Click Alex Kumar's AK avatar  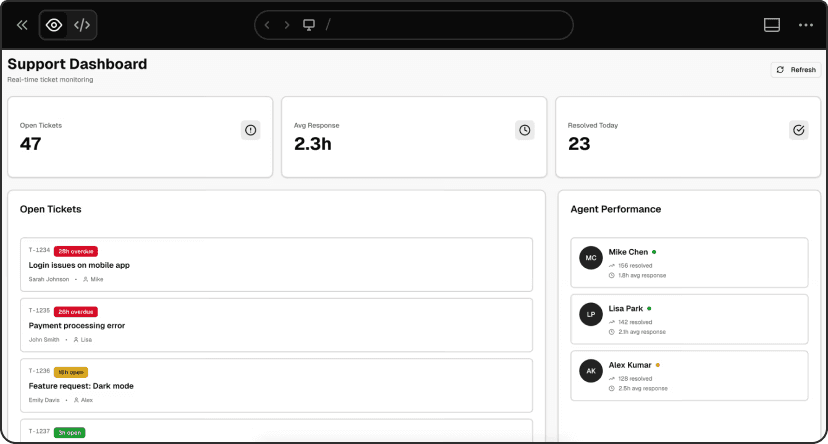click(591, 370)
